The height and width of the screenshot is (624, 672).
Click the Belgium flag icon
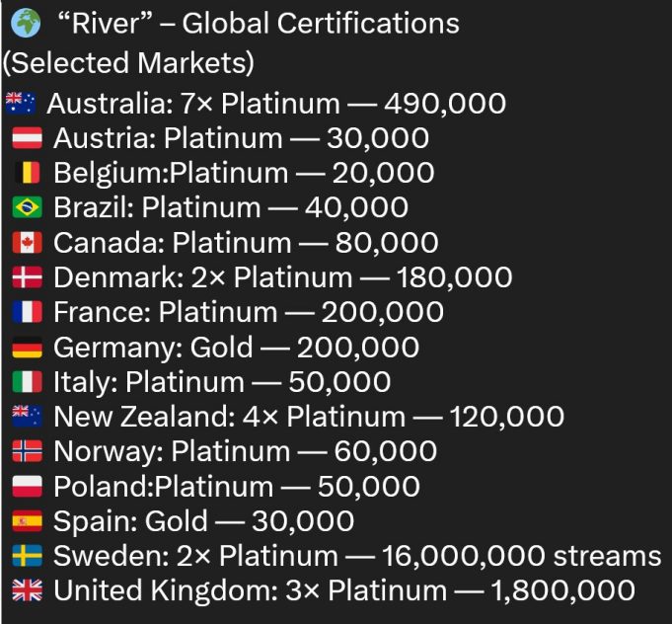pyautogui.click(x=28, y=173)
